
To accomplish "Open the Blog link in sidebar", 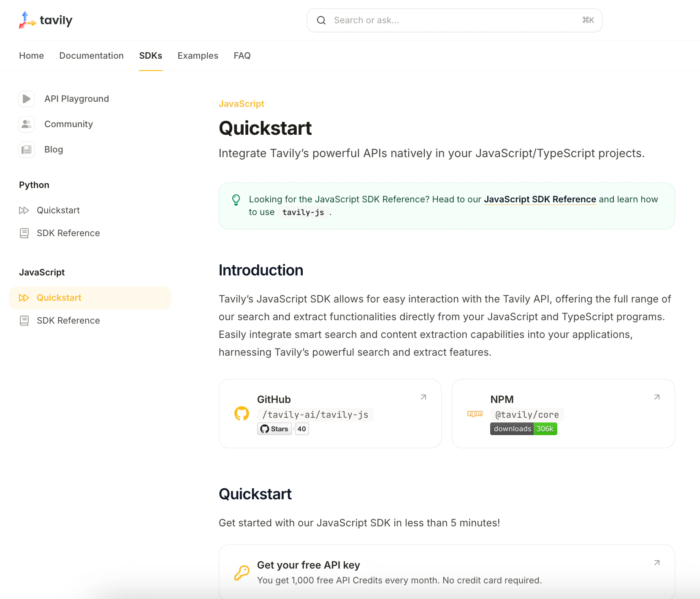I will pyautogui.click(x=54, y=150).
